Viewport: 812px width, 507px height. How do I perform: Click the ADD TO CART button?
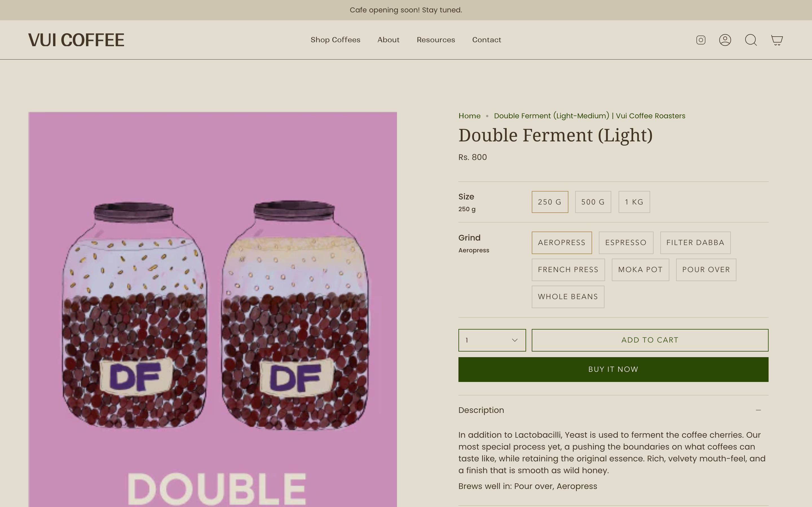point(650,340)
